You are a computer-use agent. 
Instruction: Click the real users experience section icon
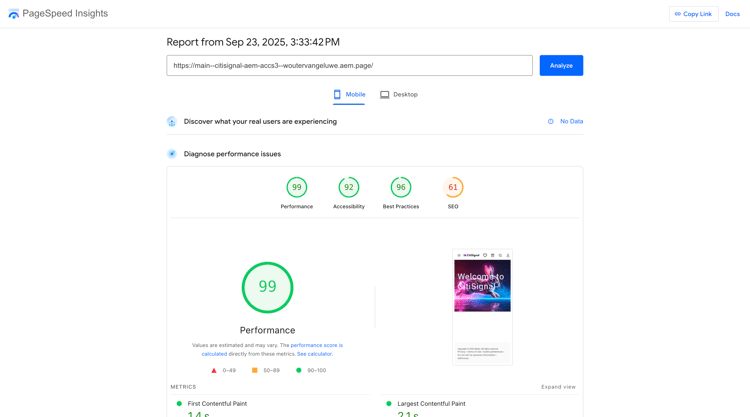pyautogui.click(x=172, y=121)
